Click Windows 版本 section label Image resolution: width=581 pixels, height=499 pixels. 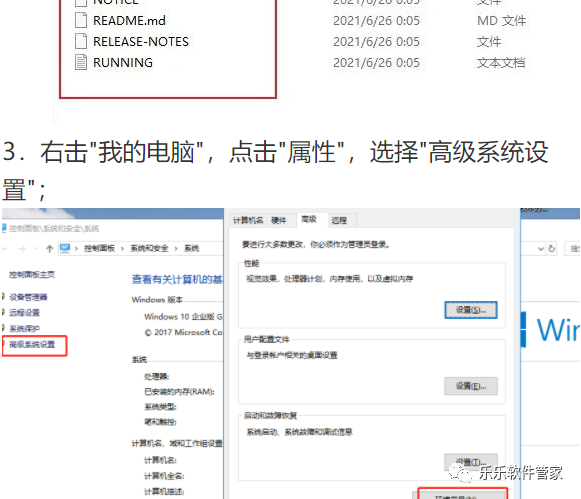pos(157,299)
